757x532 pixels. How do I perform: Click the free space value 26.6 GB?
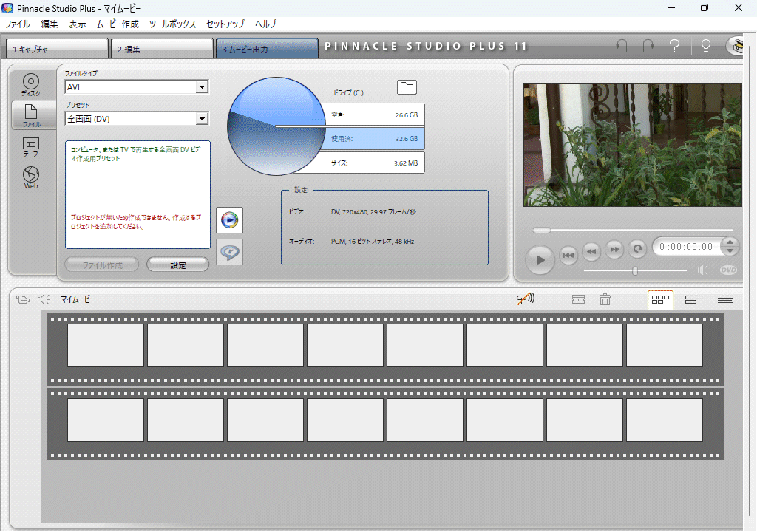point(407,115)
